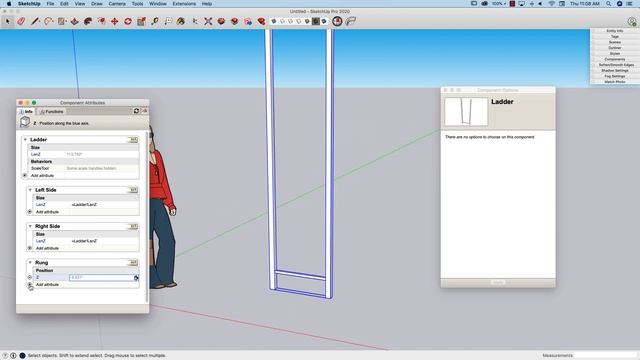Select the Rectangle shape tool
The width and height of the screenshot is (640, 360).
pyautogui.click(x=61, y=21)
